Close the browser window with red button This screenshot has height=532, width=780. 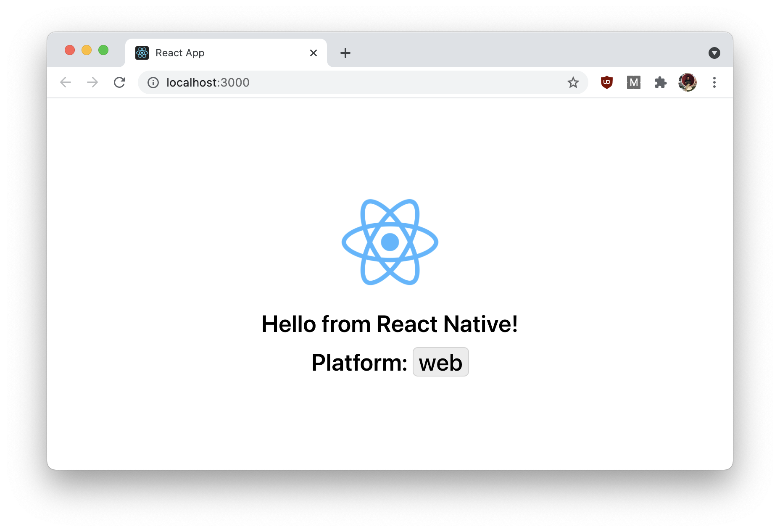point(70,50)
